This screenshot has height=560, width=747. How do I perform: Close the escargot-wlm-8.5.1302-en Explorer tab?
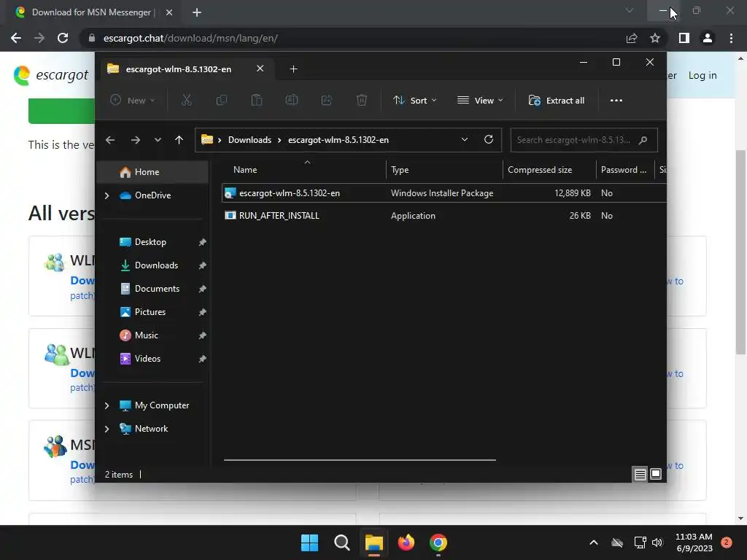pos(260,69)
